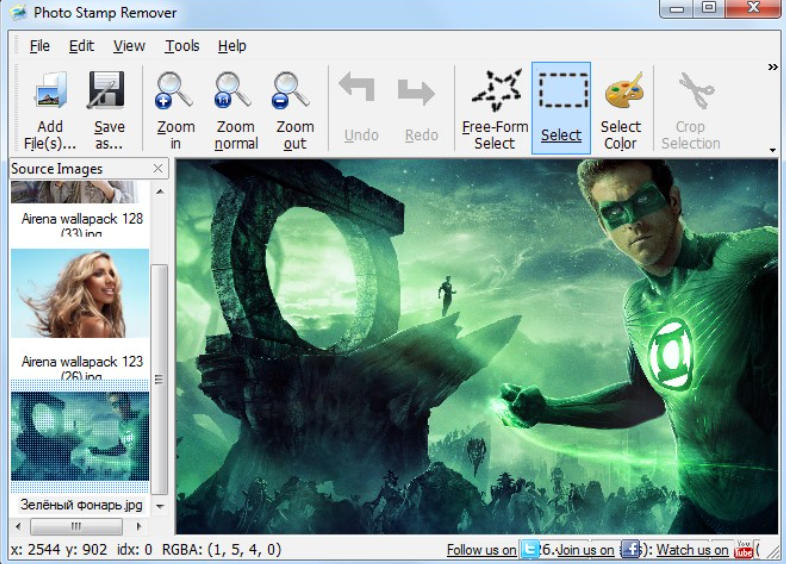This screenshot has height=564, width=786.
Task: Choose the Select Color palette tool
Action: pyautogui.click(x=621, y=92)
